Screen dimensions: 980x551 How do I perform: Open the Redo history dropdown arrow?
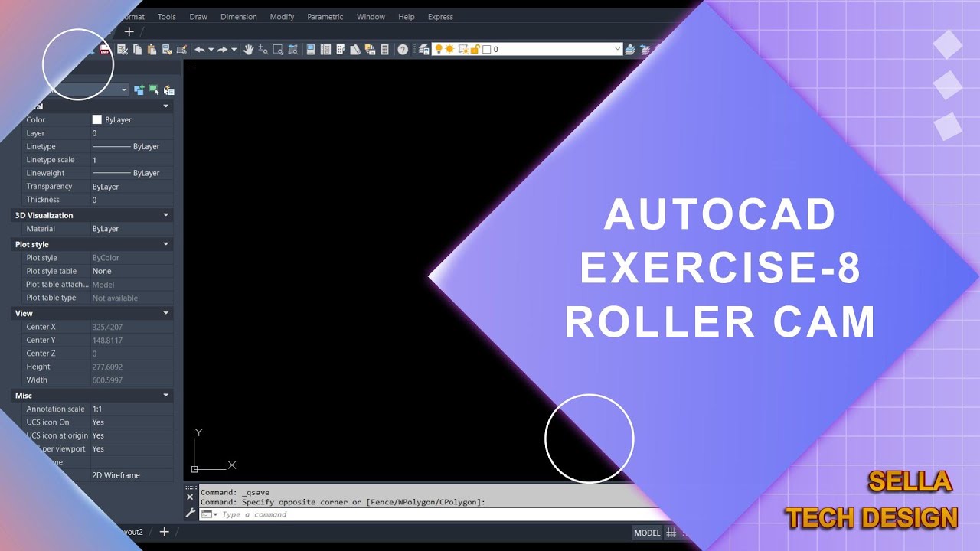[234, 50]
